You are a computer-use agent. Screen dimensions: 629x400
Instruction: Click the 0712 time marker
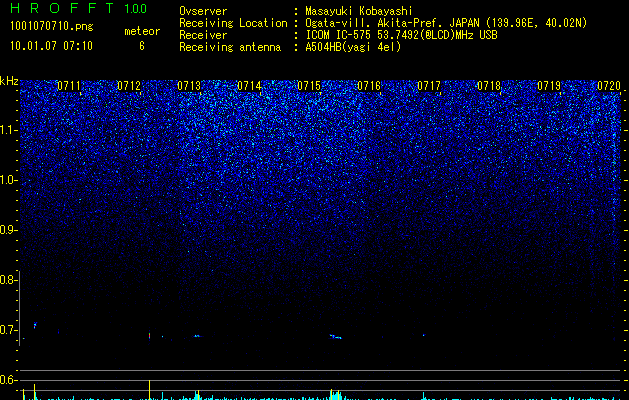coord(129,86)
